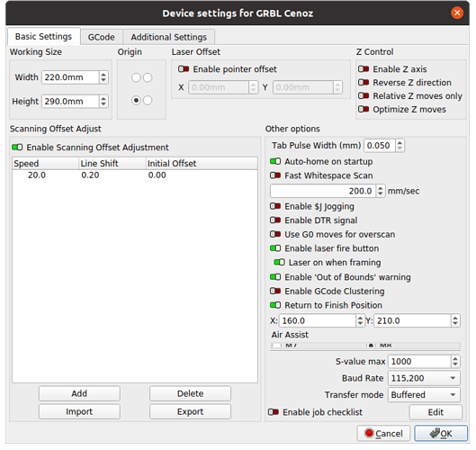The height and width of the screenshot is (450, 476).
Task: Adjust whitespace scan speed stepper
Action: 381,191
